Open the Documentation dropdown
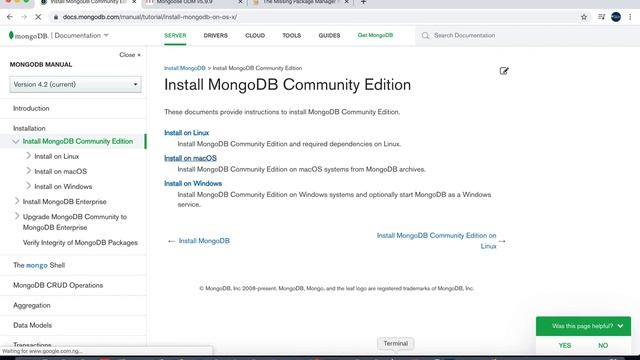This screenshot has height=360, width=640. pos(82,36)
